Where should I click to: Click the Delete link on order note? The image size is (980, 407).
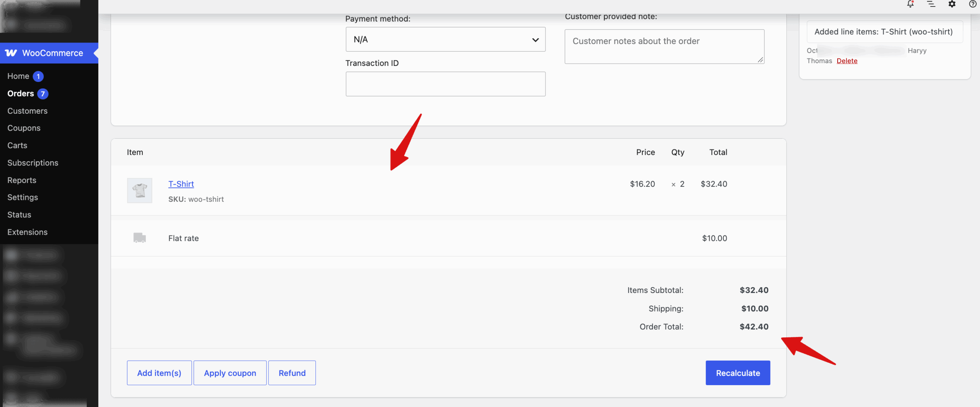[x=847, y=61]
